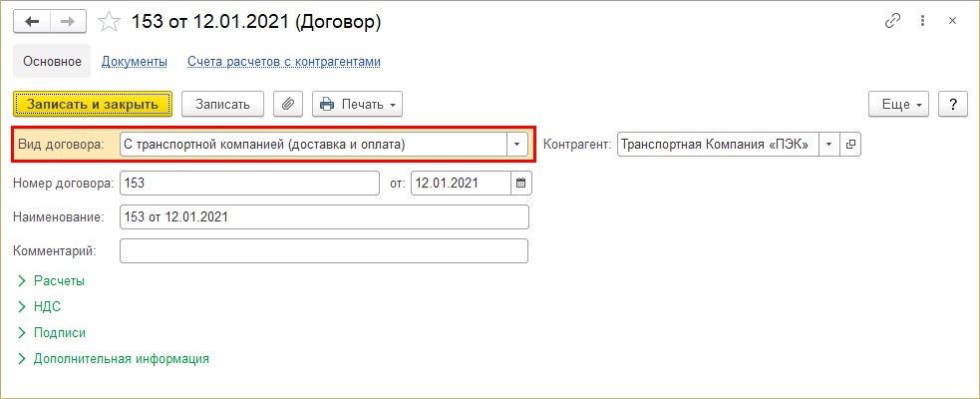Expand the Подписи section
The width and height of the screenshot is (980, 399).
coord(52,333)
